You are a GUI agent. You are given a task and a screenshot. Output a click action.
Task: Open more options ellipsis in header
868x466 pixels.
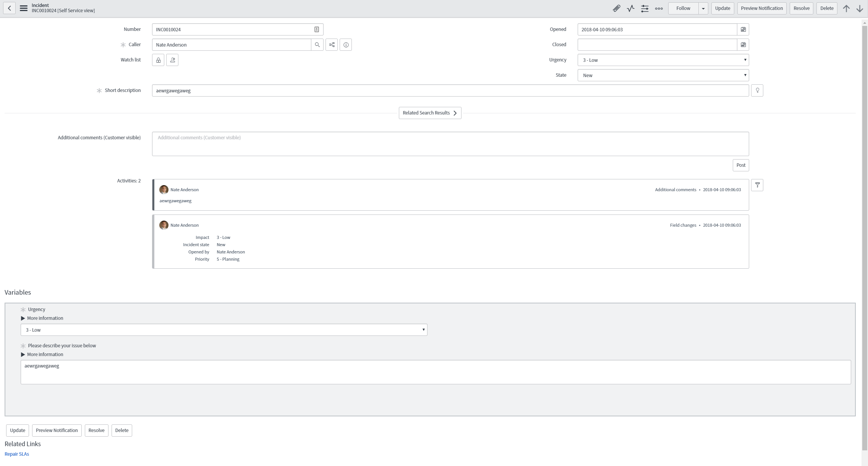[659, 8]
